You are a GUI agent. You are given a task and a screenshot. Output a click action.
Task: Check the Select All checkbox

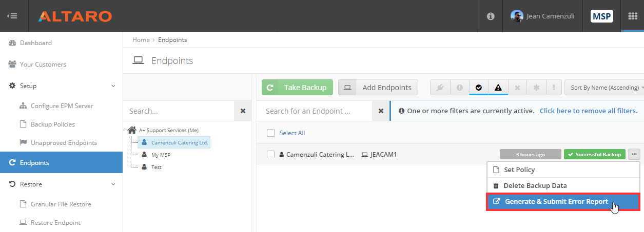tap(271, 133)
